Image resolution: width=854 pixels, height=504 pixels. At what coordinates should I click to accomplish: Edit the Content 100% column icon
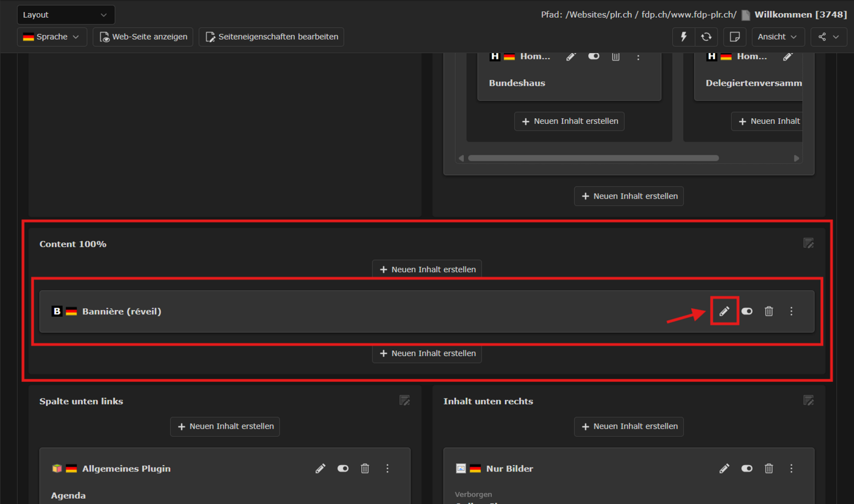[808, 244]
